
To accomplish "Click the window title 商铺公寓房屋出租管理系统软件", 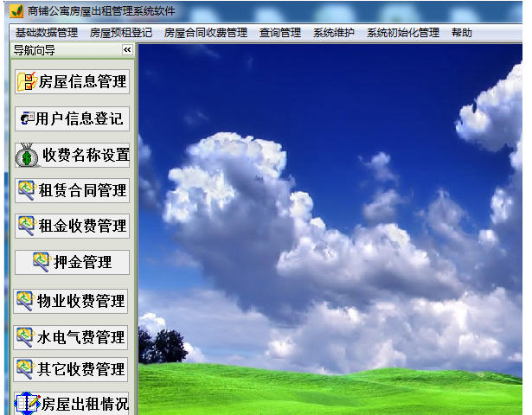I will pos(101,11).
